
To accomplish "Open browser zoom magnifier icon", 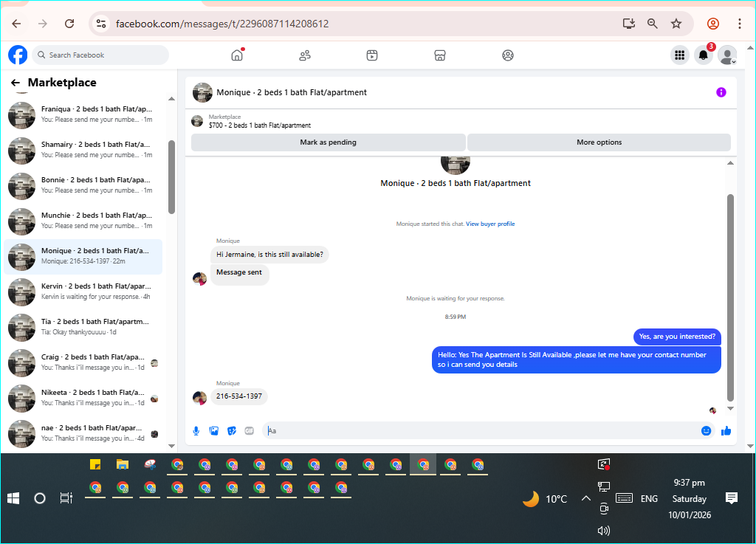I will [653, 24].
